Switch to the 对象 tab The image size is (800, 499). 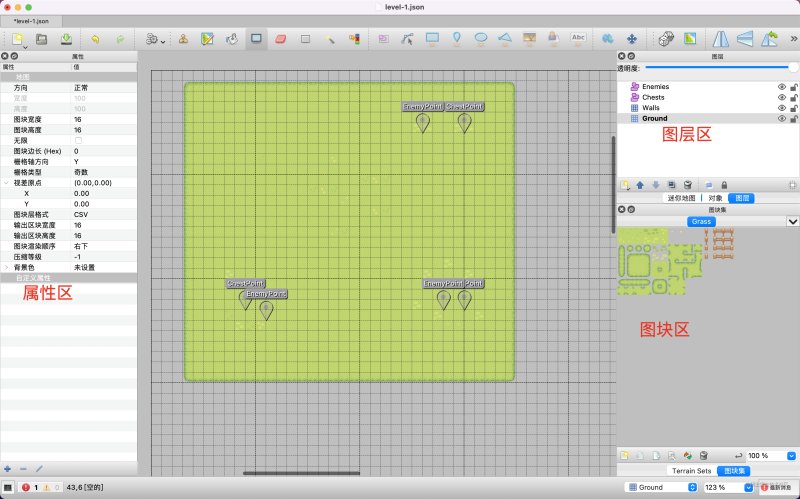tap(715, 198)
